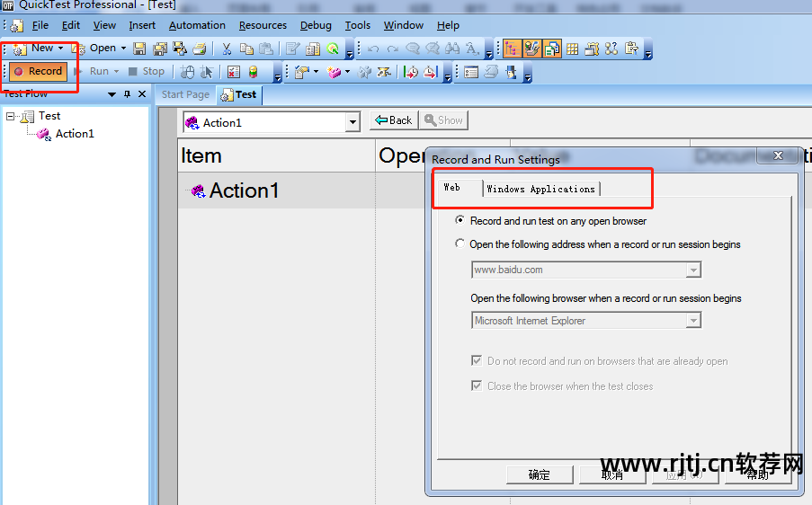
Task: Open the Resources menu
Action: coord(263,25)
